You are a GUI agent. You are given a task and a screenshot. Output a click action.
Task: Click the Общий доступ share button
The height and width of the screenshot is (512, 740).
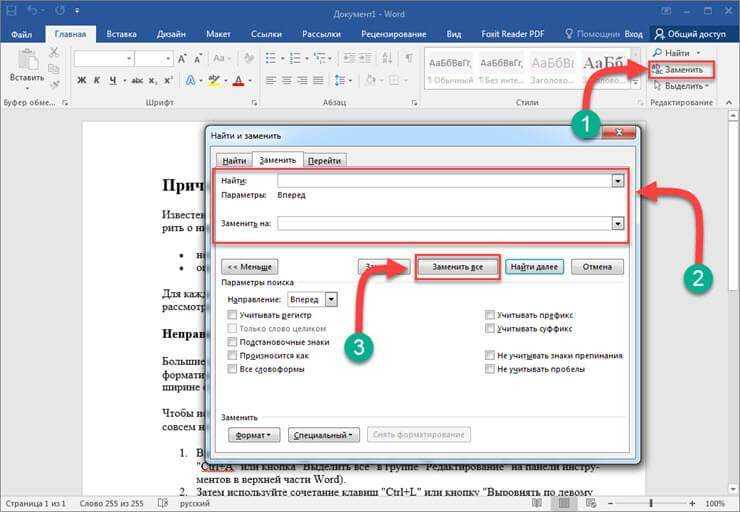pyautogui.click(x=690, y=34)
